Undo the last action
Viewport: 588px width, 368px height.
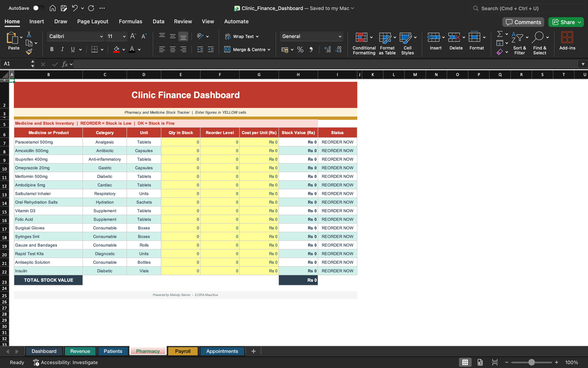(x=75, y=8)
